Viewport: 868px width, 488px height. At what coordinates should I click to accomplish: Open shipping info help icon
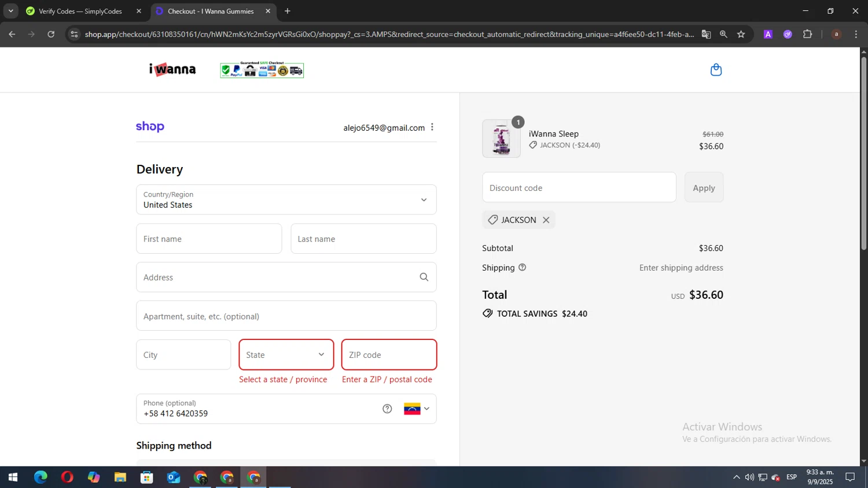pos(522,267)
